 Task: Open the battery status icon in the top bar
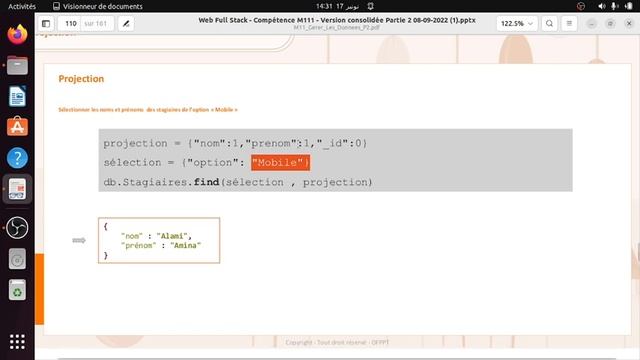pos(629,6)
